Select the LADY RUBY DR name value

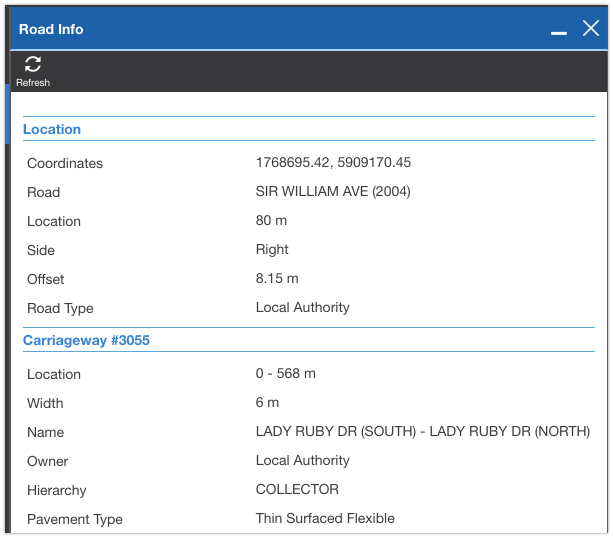pos(423,431)
